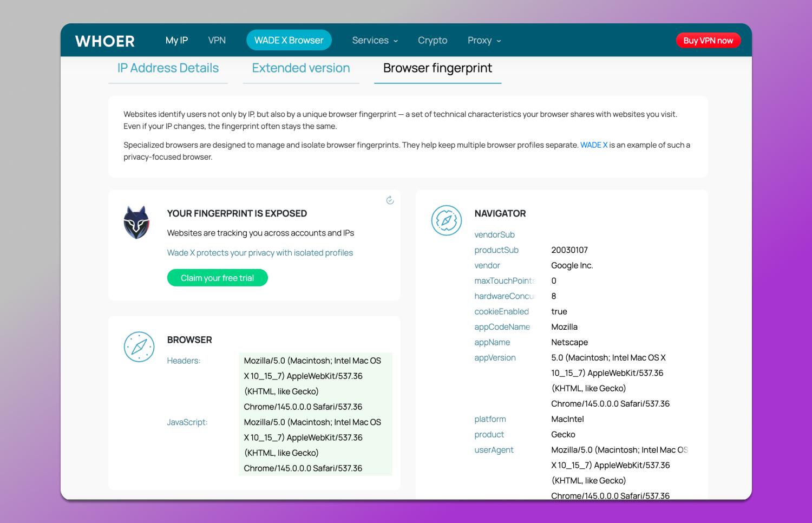Click the Wade X fox mascot icon

coord(136,223)
